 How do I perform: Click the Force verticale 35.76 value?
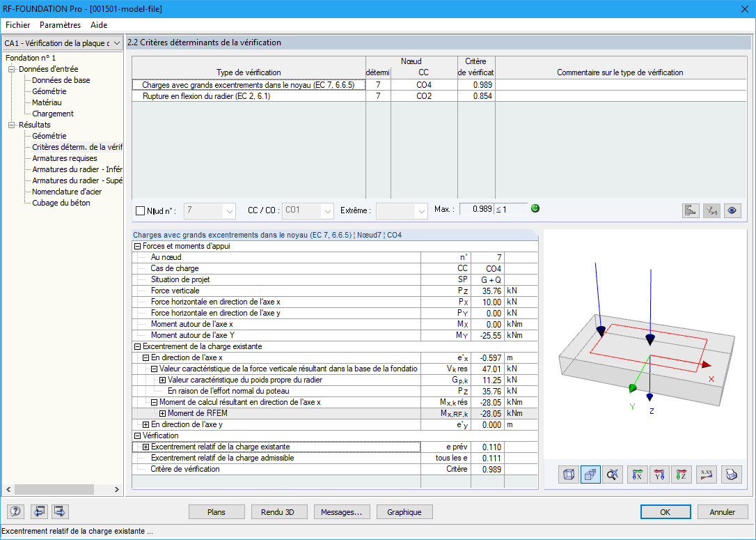[x=487, y=291]
